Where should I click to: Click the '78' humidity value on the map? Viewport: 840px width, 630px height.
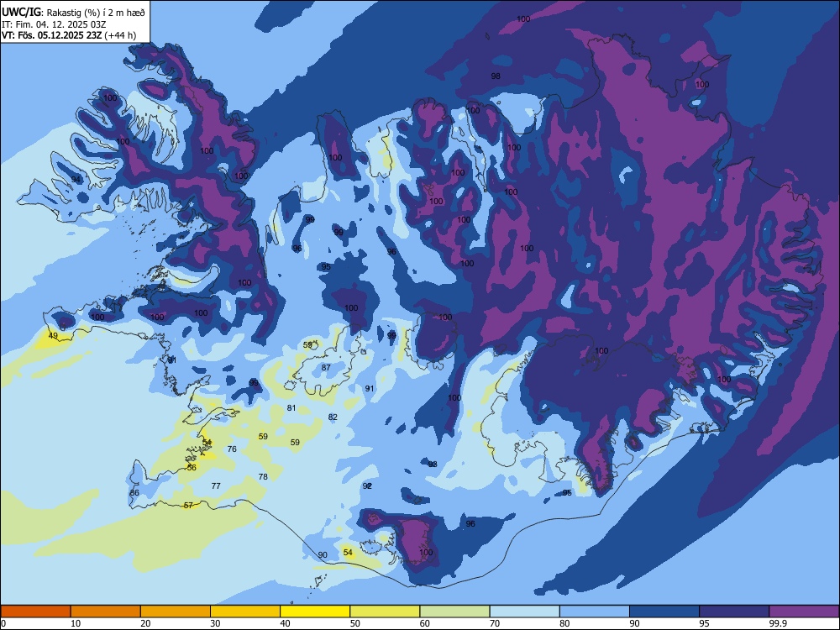(263, 477)
